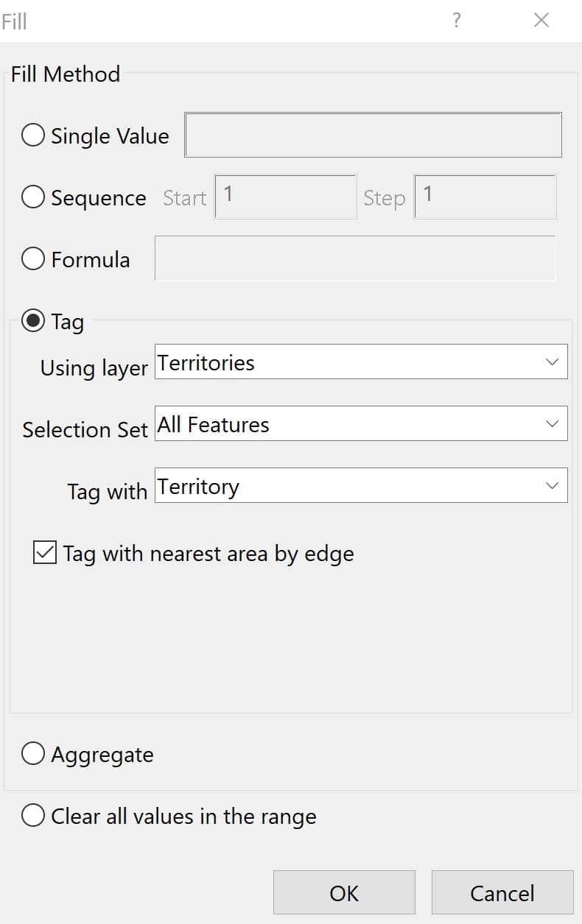Choose the Aggregate fill method
Image resolution: width=582 pixels, height=924 pixels.
(33, 754)
